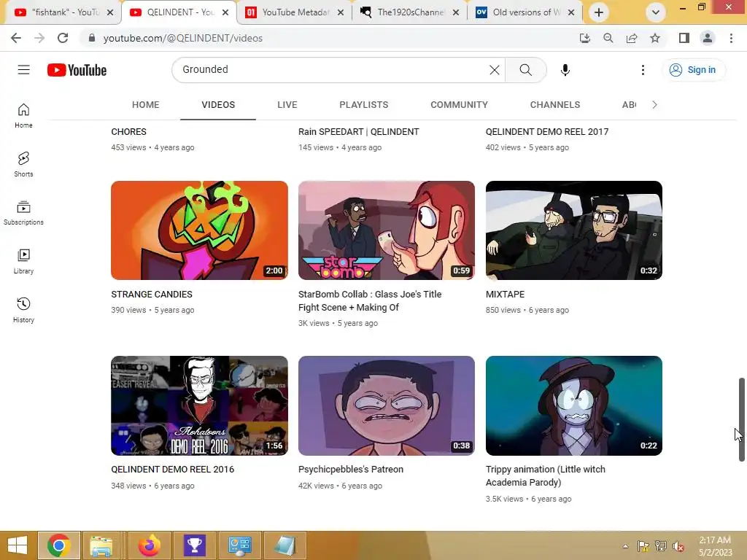Viewport: 747px width, 560px height.
Task: Switch to the HOME channel tab
Action: point(145,105)
